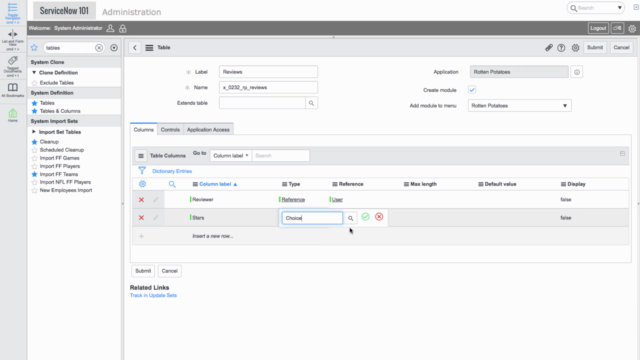
Task: Go back with the arrow button
Action: [135, 48]
